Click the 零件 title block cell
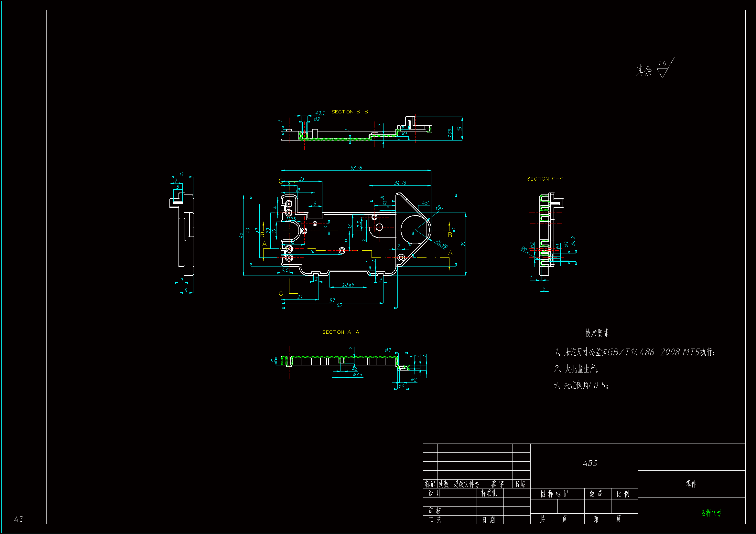Viewport: 756px width, 534px height. pyautogui.click(x=691, y=484)
